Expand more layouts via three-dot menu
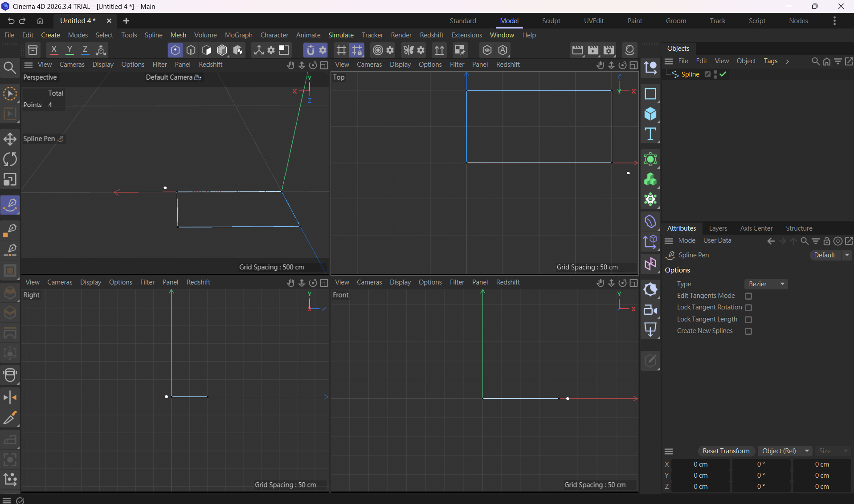The width and height of the screenshot is (854, 504). [x=834, y=21]
